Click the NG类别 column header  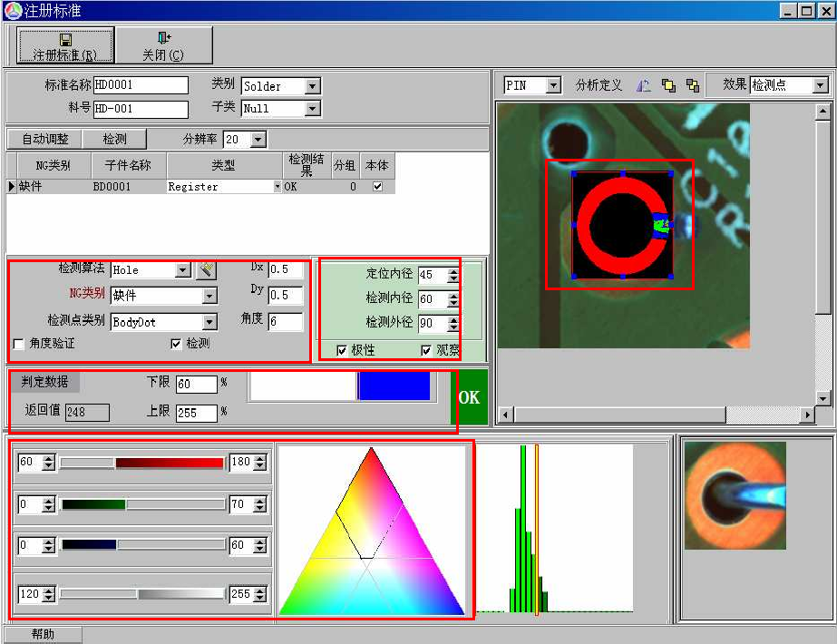tap(54, 165)
